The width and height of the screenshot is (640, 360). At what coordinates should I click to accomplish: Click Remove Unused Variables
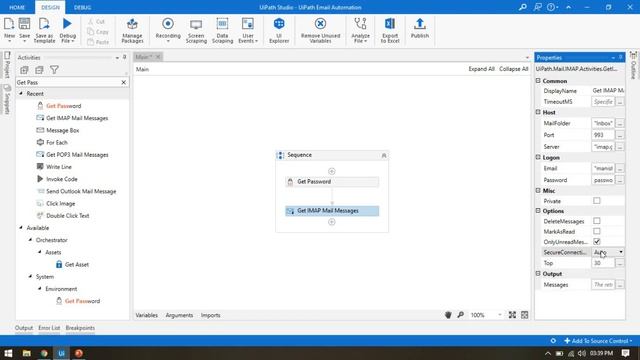[320, 30]
